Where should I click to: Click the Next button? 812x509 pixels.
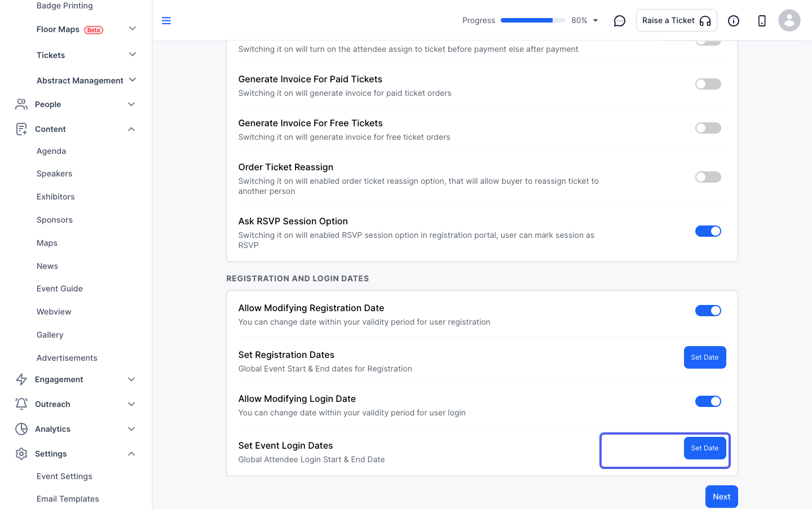(721, 497)
